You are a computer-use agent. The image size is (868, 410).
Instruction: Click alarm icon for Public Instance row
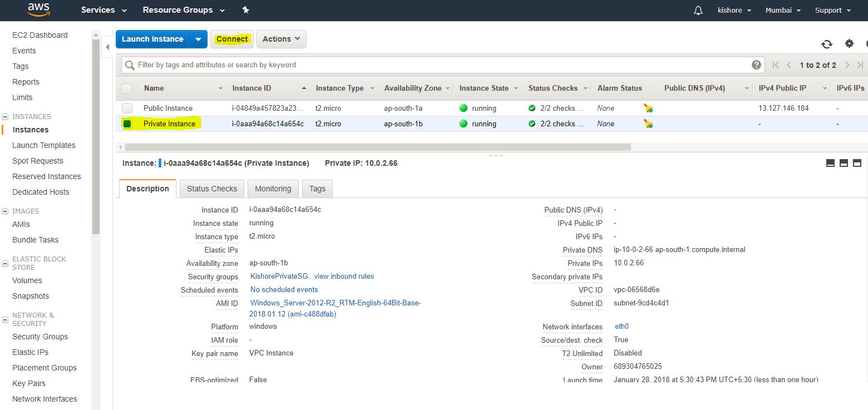648,108
